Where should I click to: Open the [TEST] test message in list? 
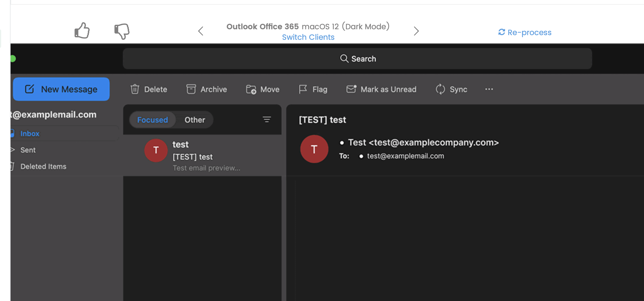[202, 155]
